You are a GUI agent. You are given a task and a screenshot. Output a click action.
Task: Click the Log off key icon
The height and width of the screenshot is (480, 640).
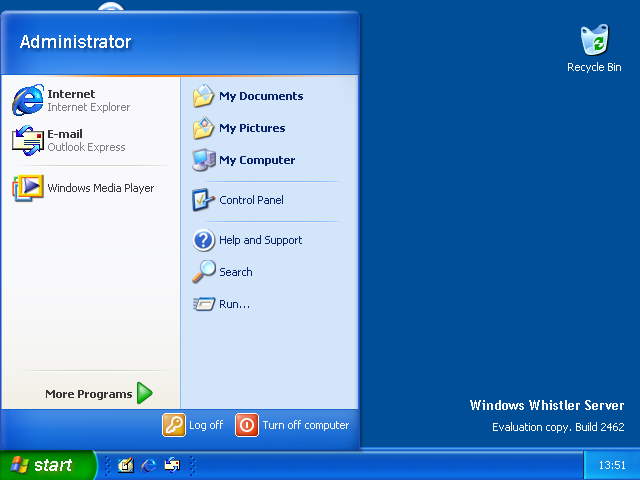tap(174, 425)
